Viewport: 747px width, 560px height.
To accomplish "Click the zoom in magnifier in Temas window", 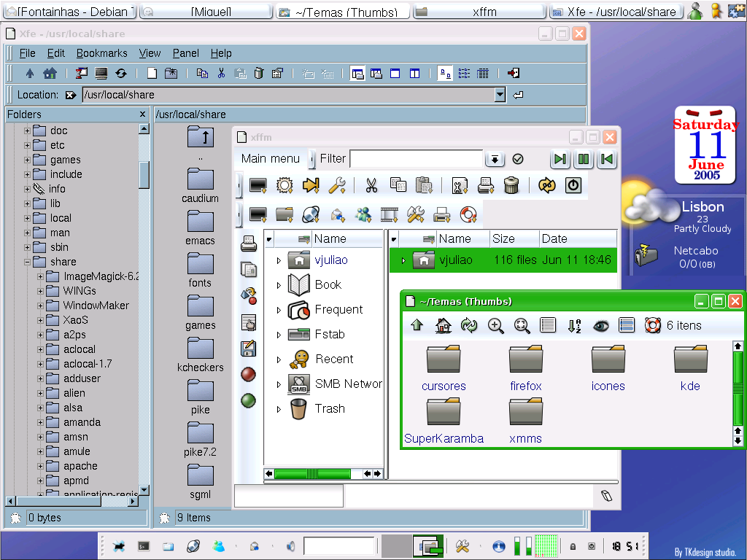I will tap(495, 326).
